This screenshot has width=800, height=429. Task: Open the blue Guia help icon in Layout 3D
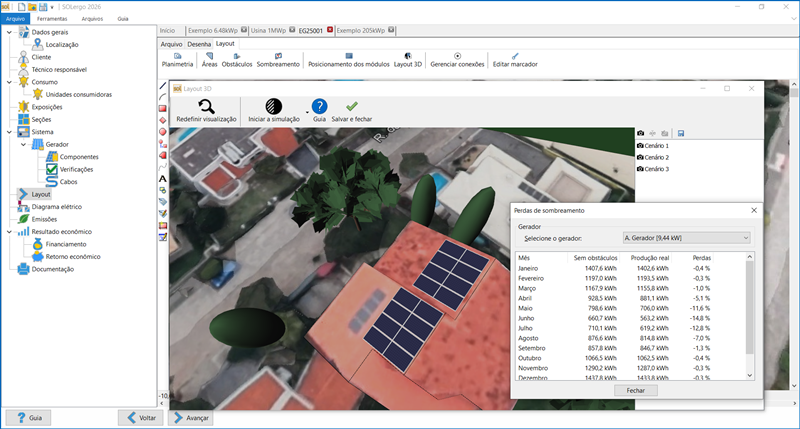(x=319, y=106)
